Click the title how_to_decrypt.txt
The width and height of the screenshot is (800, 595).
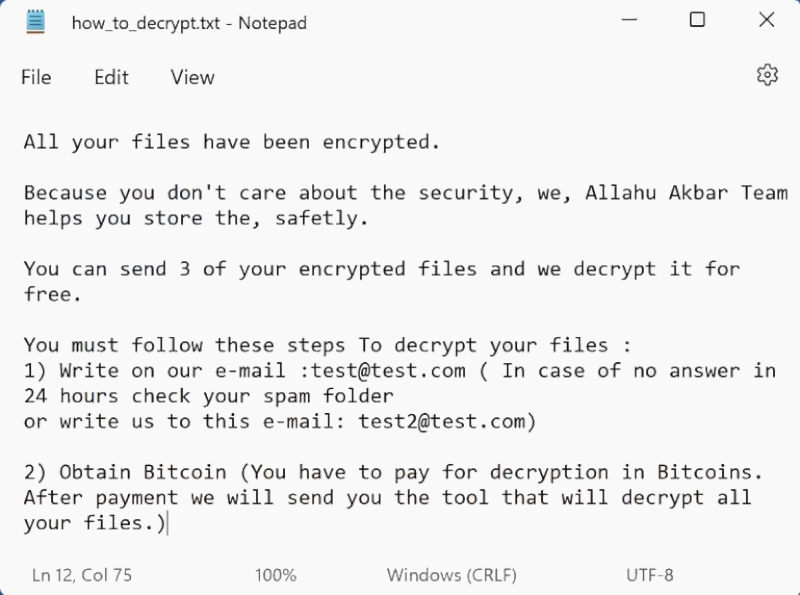[145, 22]
